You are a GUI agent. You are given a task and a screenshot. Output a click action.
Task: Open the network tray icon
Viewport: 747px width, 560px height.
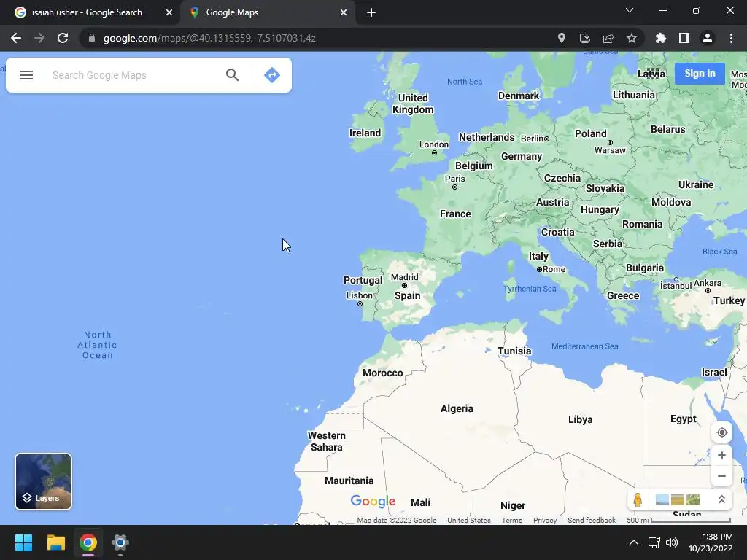point(654,542)
